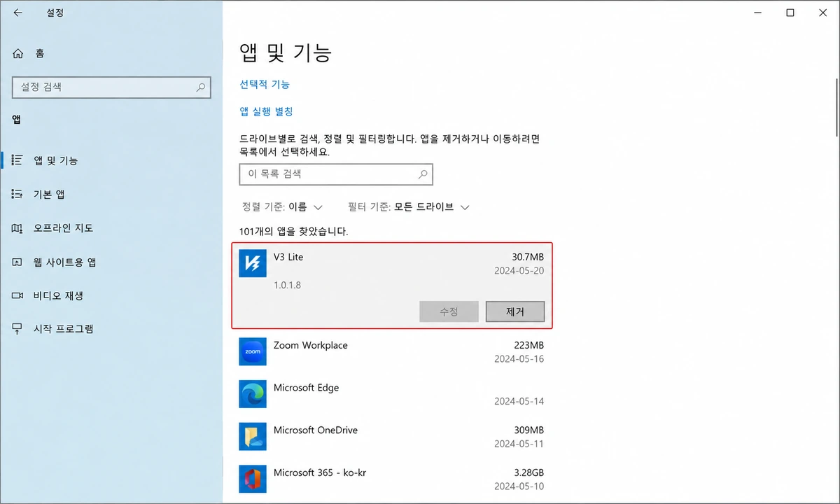This screenshot has width=840, height=504.
Task: Select 앱 및 기능 in the sidebar
Action: click(111, 160)
